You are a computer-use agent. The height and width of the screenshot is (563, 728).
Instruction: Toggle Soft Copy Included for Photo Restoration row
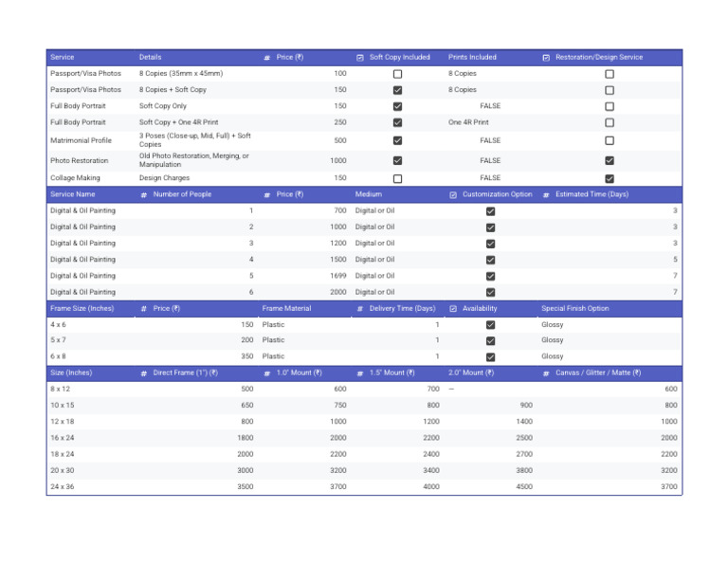pos(397,160)
